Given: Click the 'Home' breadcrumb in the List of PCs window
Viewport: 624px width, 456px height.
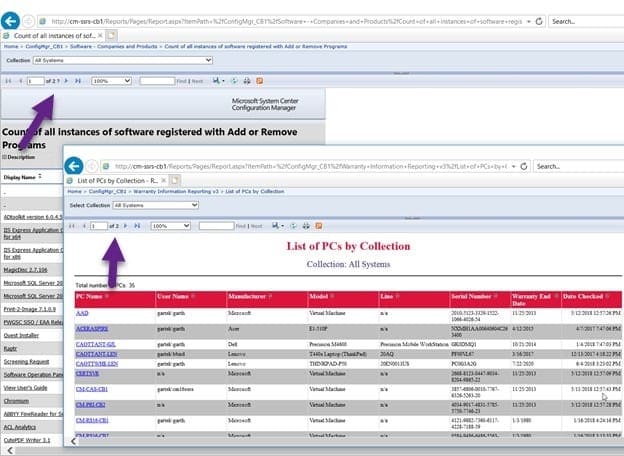Looking at the screenshot, I should coord(74,191).
